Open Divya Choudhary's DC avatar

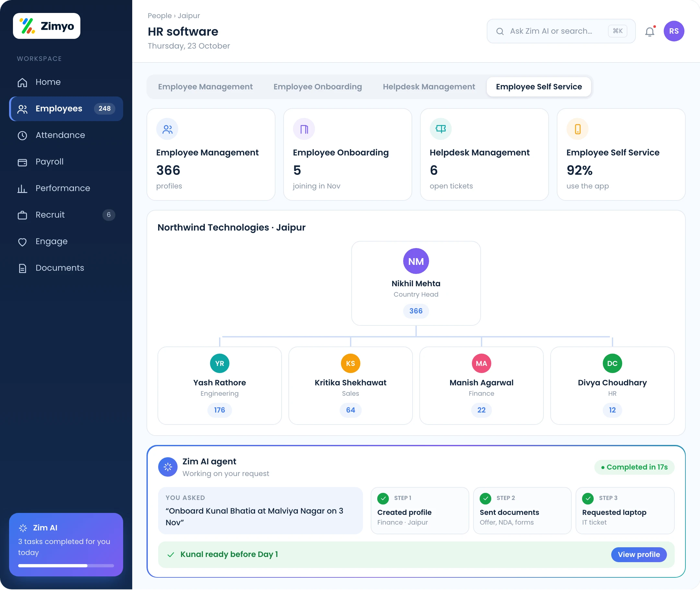[x=612, y=364]
